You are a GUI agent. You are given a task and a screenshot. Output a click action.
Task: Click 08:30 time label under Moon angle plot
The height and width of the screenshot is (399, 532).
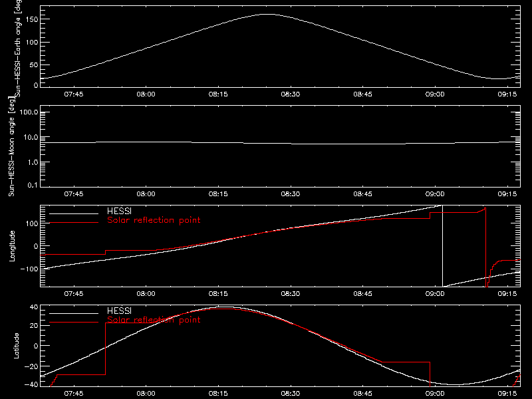[x=291, y=194]
